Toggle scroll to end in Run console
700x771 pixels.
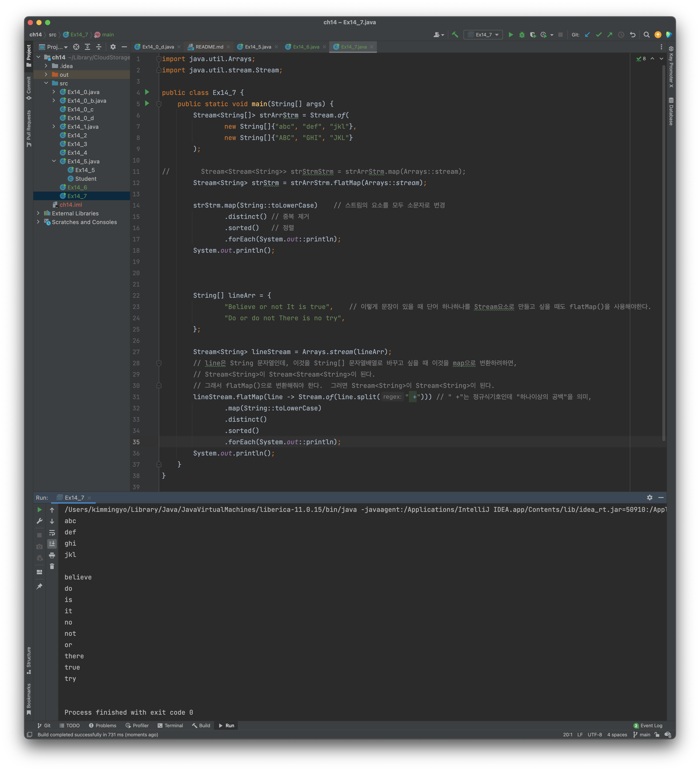(52, 543)
